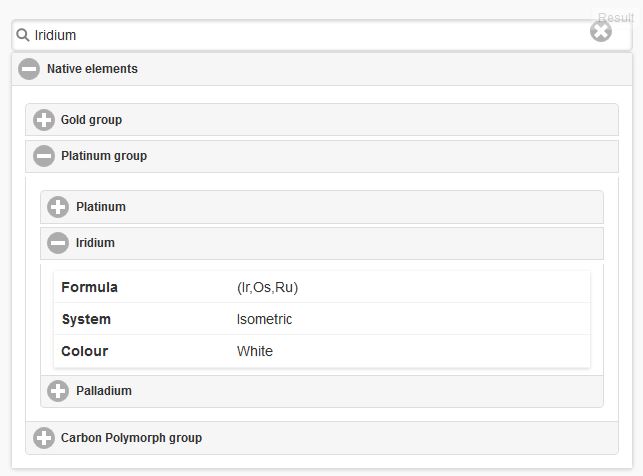This screenshot has width=643, height=476.
Task: Collapse Iridium entry using minus icon
Action: [58, 243]
